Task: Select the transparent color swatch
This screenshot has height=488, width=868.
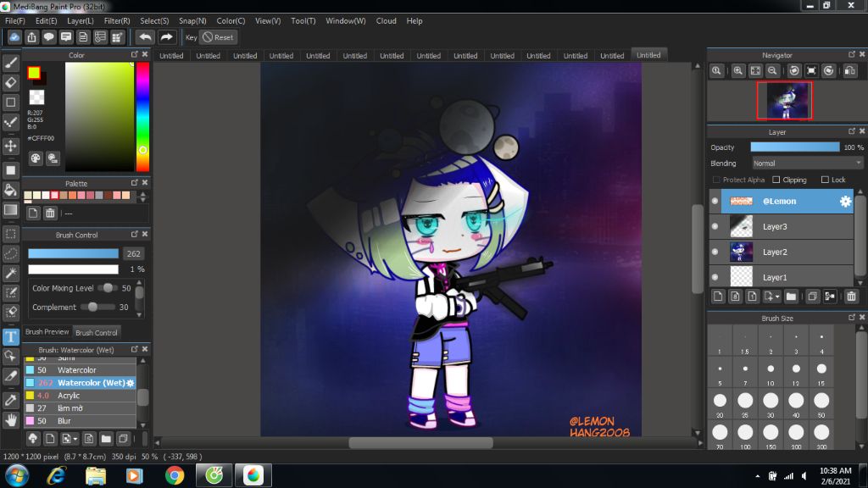Action: 36,97
